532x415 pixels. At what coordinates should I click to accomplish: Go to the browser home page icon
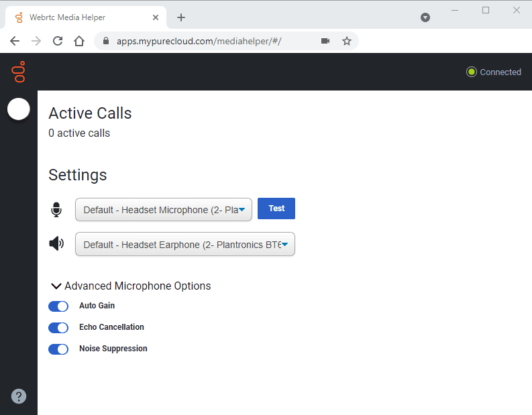pos(79,41)
